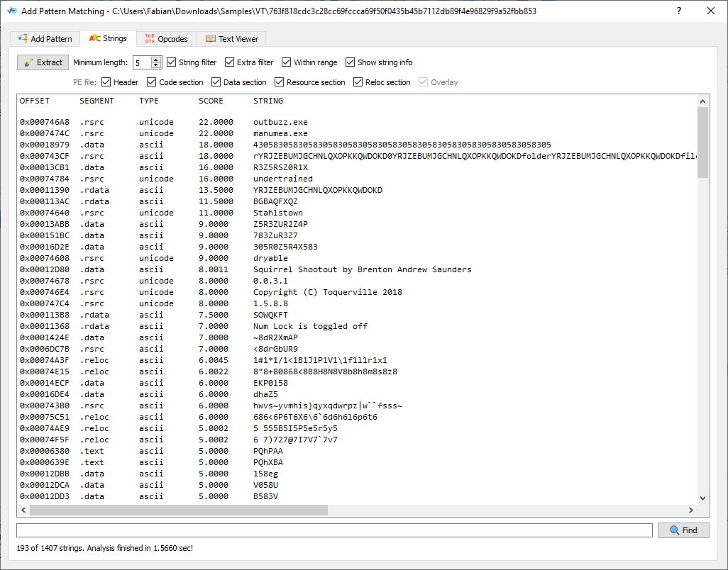This screenshot has height=570, width=728.
Task: Uncheck the Within range option
Action: point(287,62)
